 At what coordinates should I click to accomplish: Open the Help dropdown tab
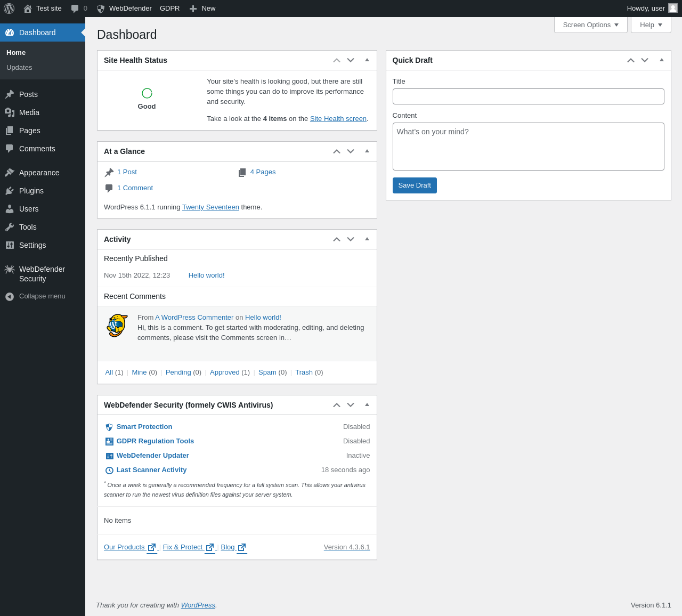pos(651,25)
